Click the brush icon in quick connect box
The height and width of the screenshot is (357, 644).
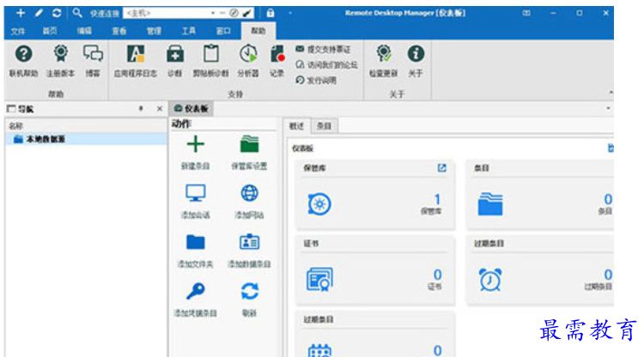[246, 13]
